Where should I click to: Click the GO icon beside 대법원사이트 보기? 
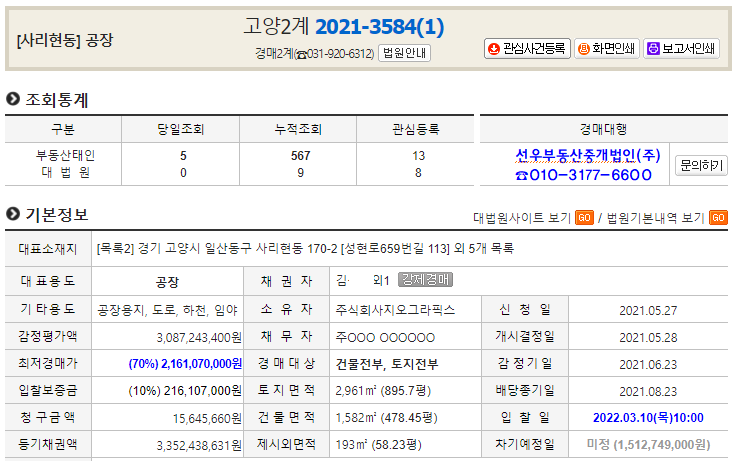(x=584, y=218)
